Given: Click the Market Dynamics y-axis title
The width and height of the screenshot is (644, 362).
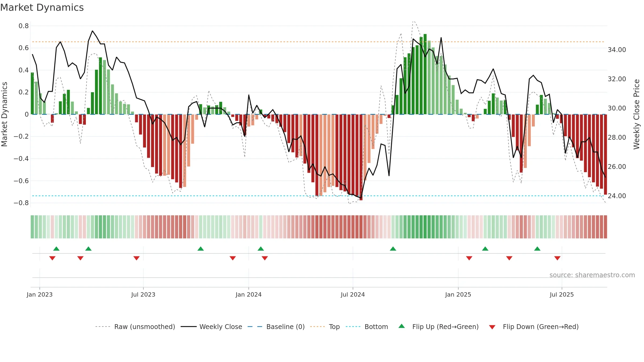Looking at the screenshot, I should (x=4, y=114).
